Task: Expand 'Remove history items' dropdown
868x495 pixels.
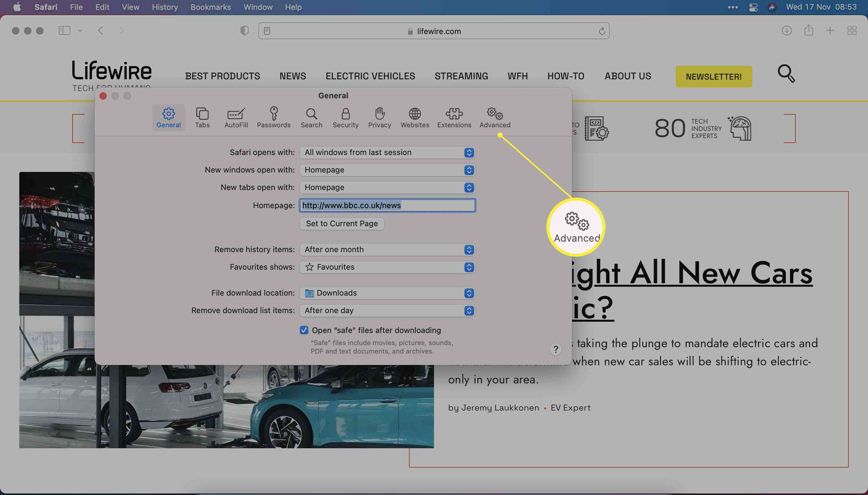Action: click(x=387, y=249)
